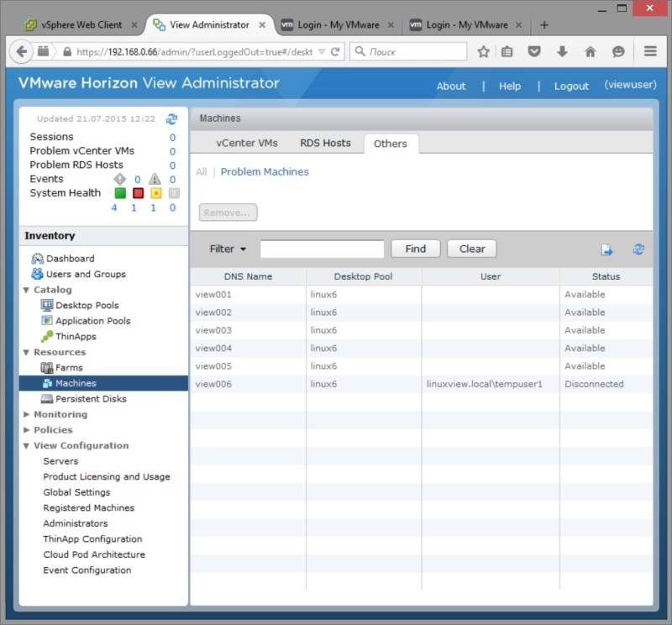The height and width of the screenshot is (625, 672).
Task: Click the yellow System Health indicator
Action: 156,193
